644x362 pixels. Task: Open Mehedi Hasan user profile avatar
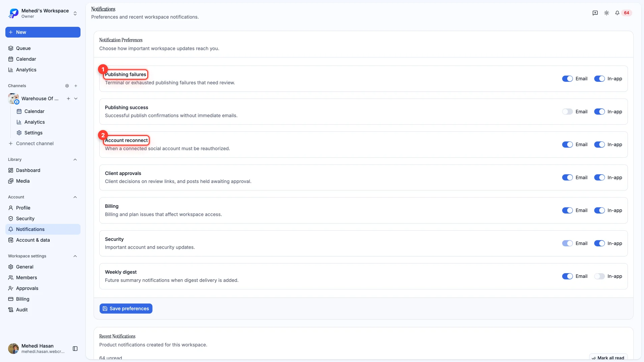click(13, 349)
